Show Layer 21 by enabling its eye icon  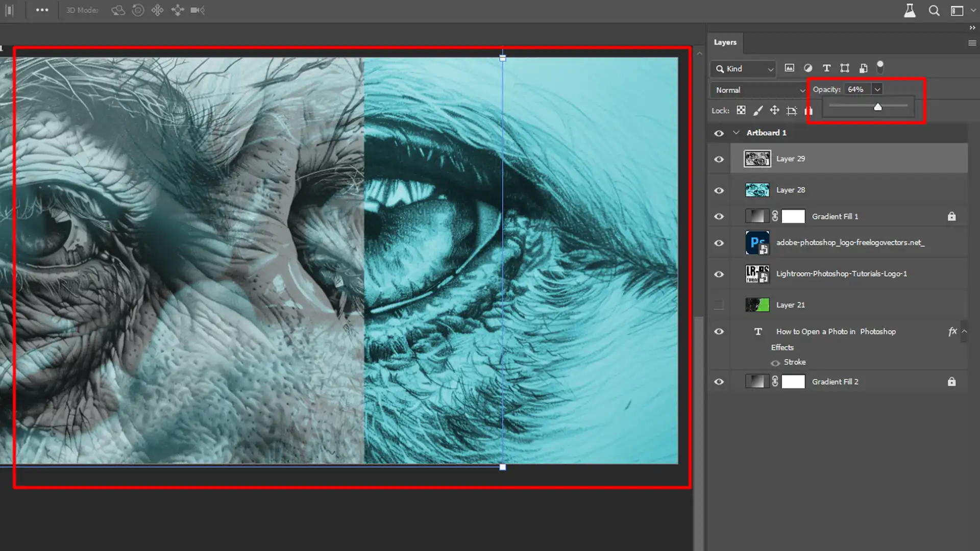coord(719,305)
